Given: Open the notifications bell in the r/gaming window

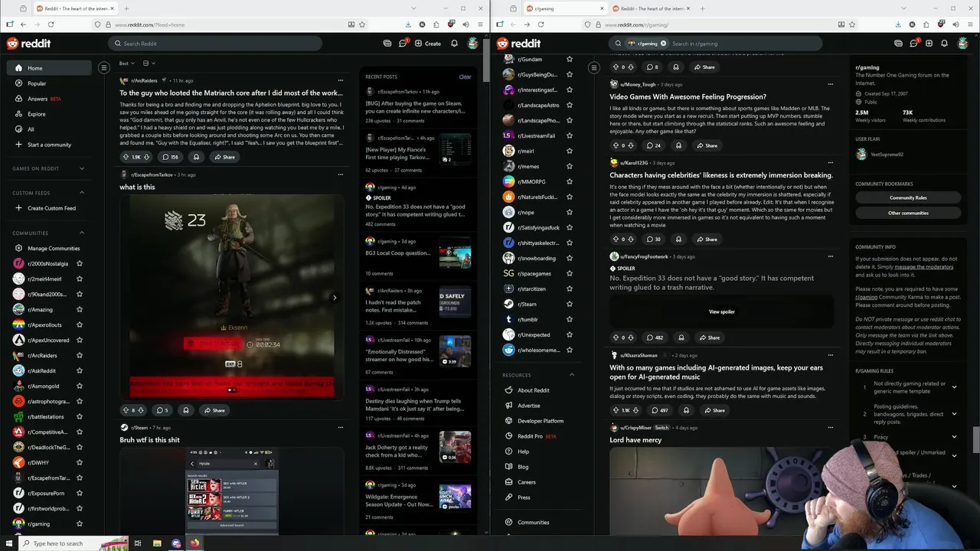Looking at the screenshot, I should (944, 44).
